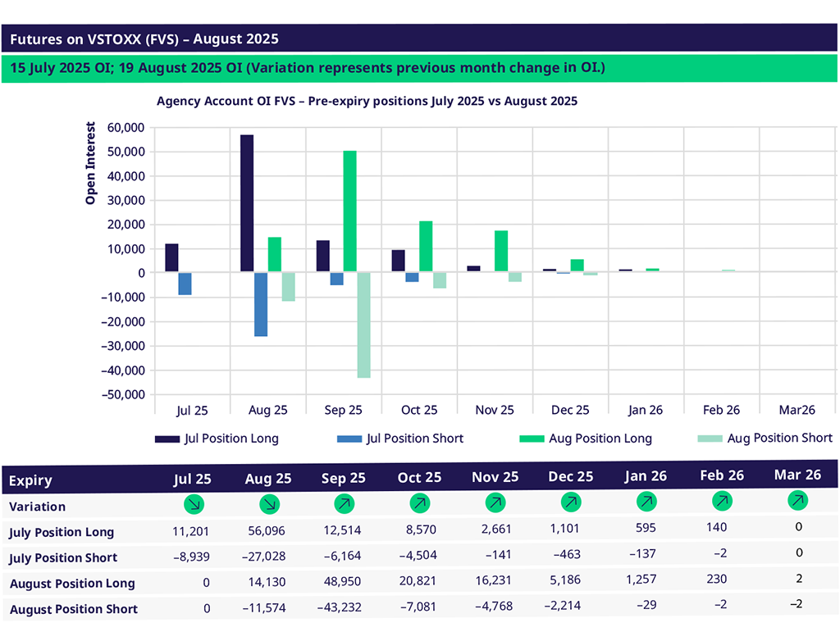This screenshot has height=641, width=840.
Task: Click the Oct 25 variation arrow icon
Action: (419, 502)
